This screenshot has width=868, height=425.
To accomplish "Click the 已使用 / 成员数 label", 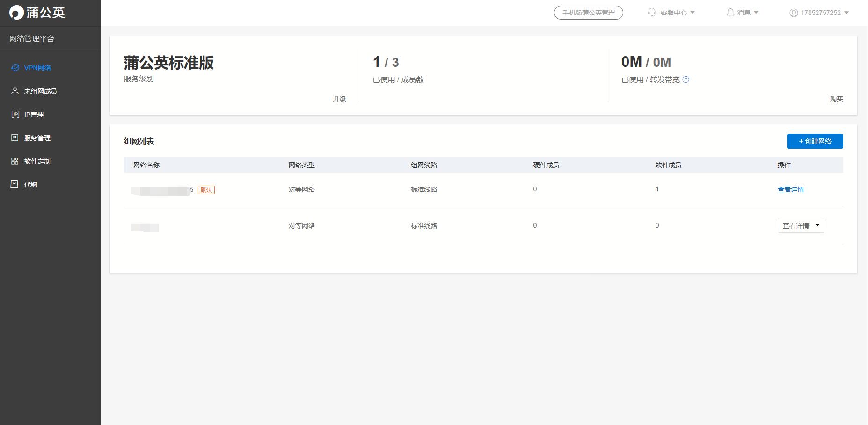I will 398,80.
